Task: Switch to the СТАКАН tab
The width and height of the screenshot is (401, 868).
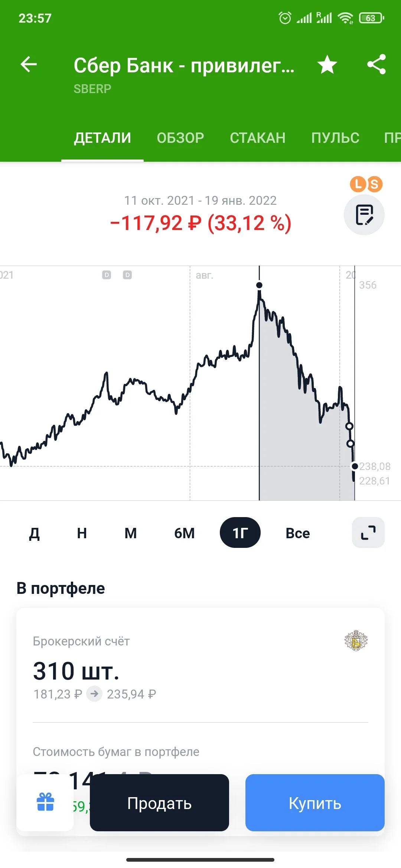Action: [x=258, y=138]
